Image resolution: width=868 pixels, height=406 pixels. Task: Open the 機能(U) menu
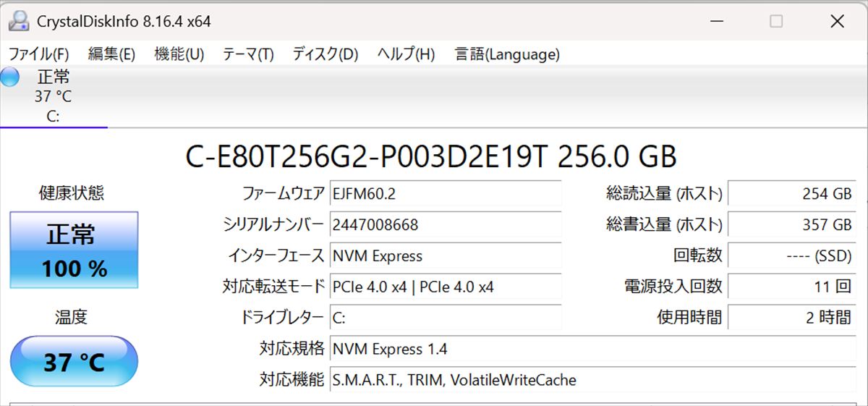click(x=179, y=54)
